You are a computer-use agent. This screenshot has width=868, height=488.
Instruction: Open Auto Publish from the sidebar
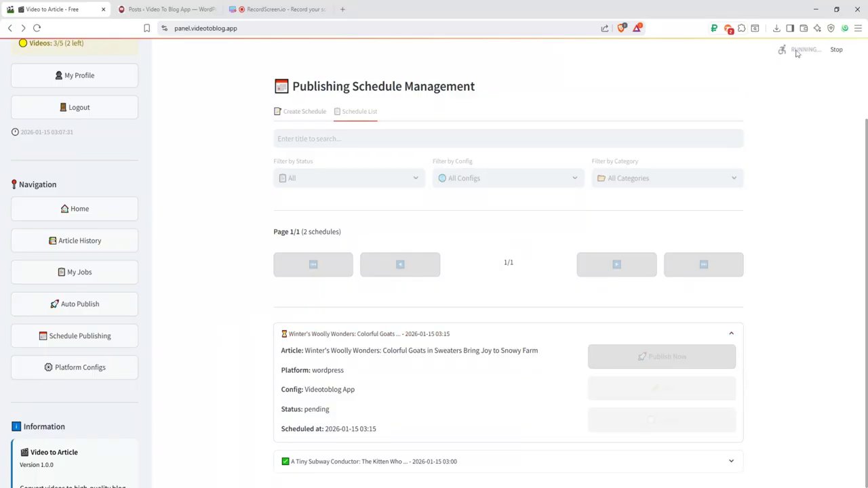[x=75, y=304]
